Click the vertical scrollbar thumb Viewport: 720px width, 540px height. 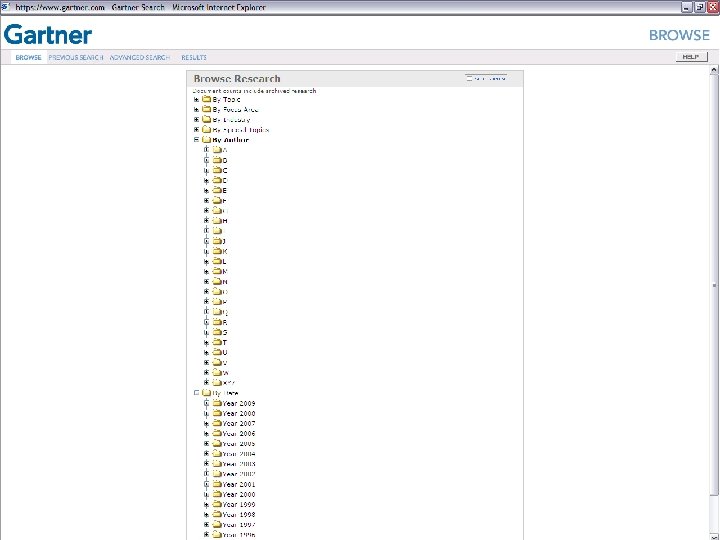click(x=714, y=285)
